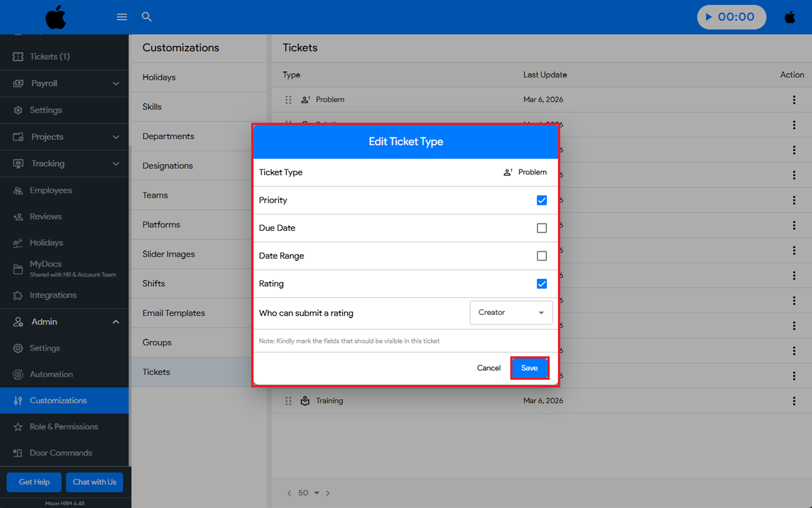Enable the Due Date checkbox
812x508 pixels.
tap(541, 228)
